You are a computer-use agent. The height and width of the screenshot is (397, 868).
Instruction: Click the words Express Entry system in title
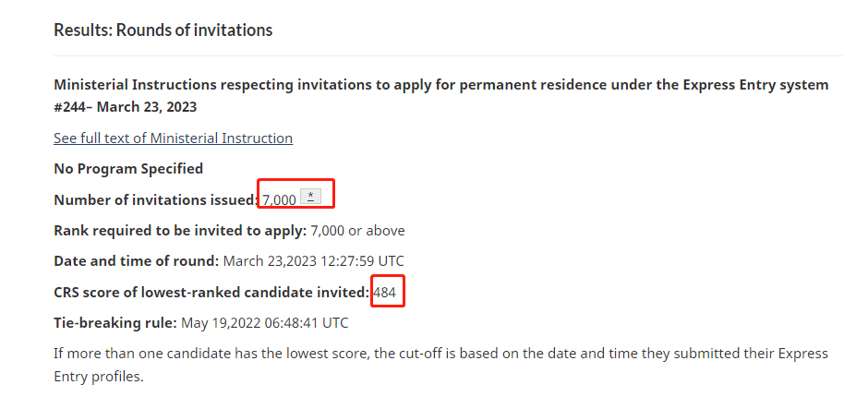(x=755, y=85)
